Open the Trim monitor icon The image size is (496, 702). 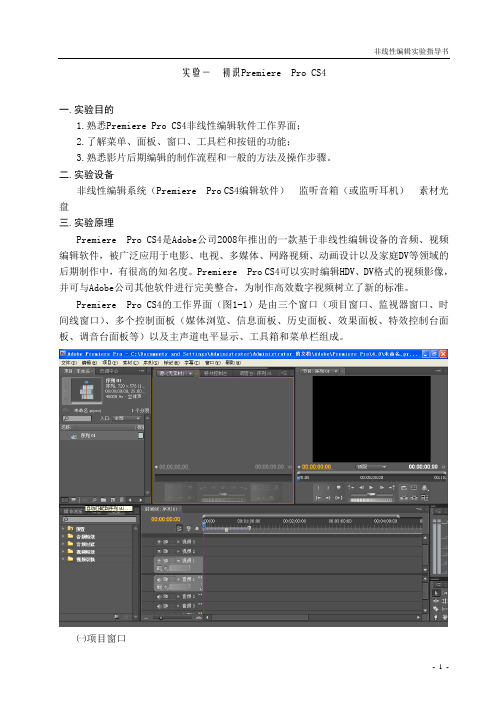pyautogui.click(x=425, y=497)
